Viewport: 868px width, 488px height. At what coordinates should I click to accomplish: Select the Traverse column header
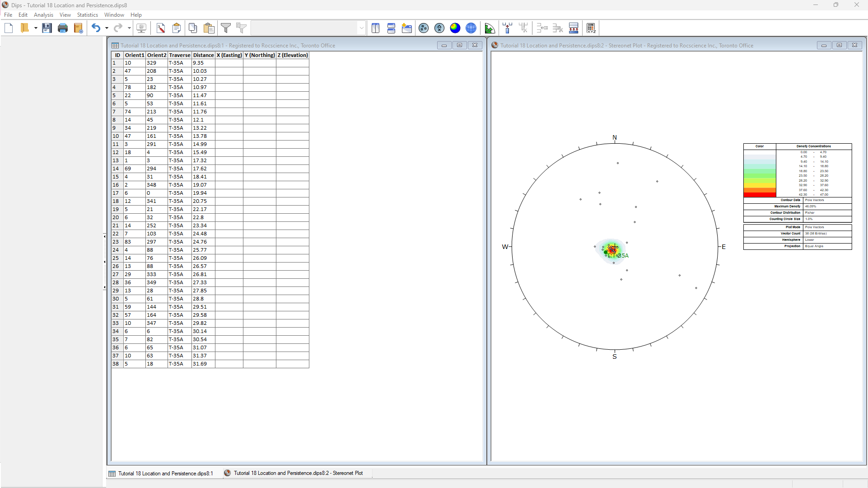[180, 55]
